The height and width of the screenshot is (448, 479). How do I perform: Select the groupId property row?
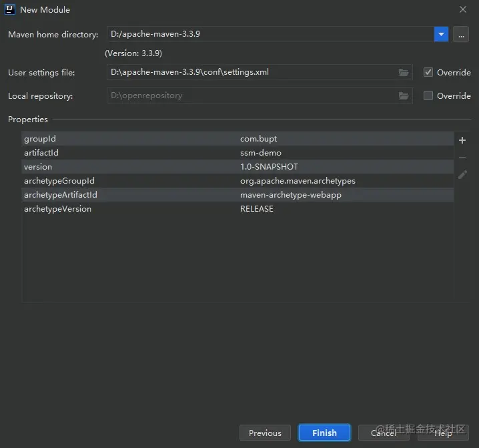point(237,138)
